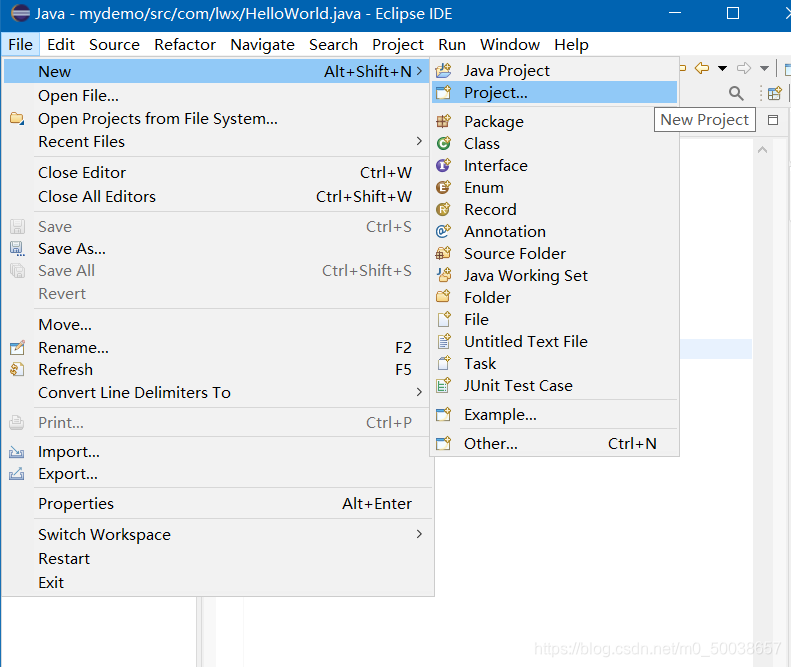Expand Convert Line Delimiters To submenu

click(419, 392)
